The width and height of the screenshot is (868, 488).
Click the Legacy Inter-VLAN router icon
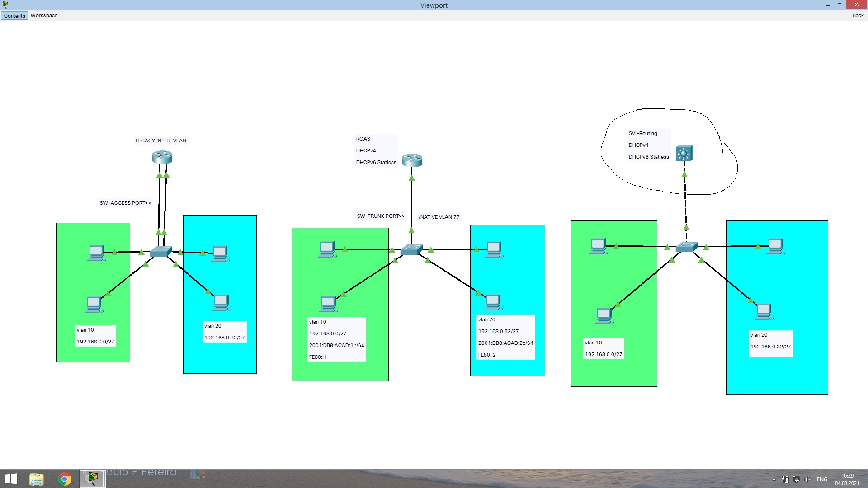click(162, 157)
